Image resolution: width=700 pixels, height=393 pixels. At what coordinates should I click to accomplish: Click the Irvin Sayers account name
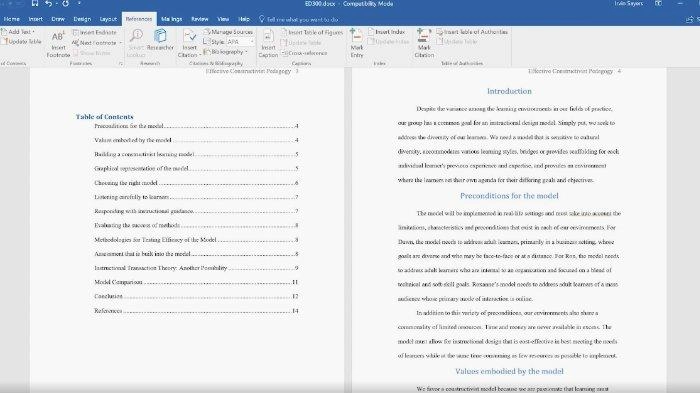pos(628,4)
